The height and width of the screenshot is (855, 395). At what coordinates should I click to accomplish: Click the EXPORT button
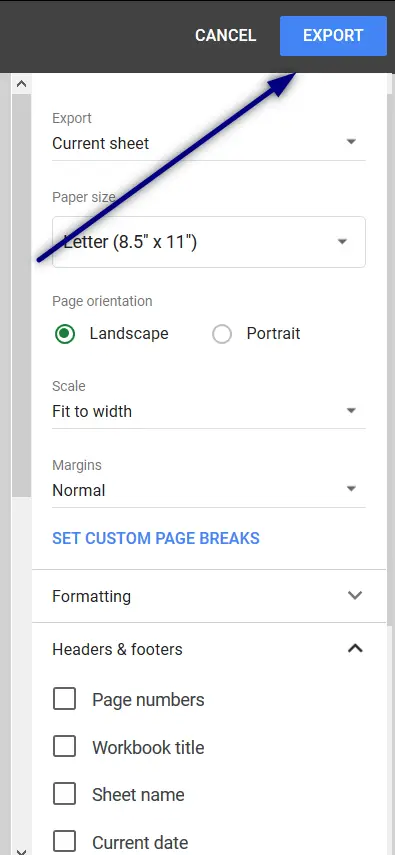coord(333,35)
